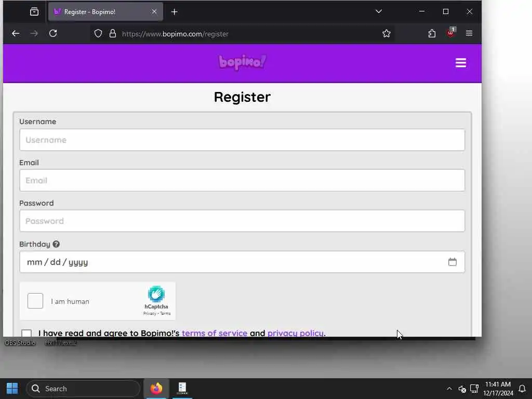Show hidden system tray icons
Screen dimensions: 532x399
[449, 389]
